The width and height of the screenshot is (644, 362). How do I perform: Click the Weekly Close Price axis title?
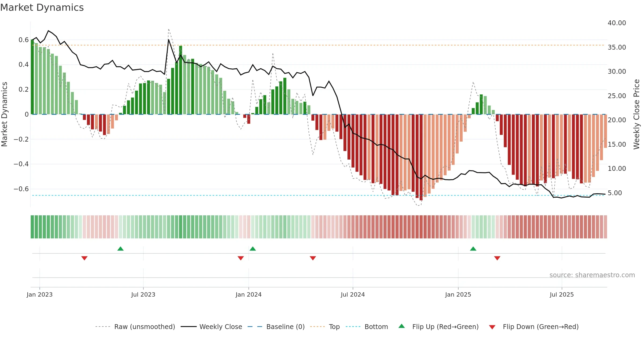(636, 114)
